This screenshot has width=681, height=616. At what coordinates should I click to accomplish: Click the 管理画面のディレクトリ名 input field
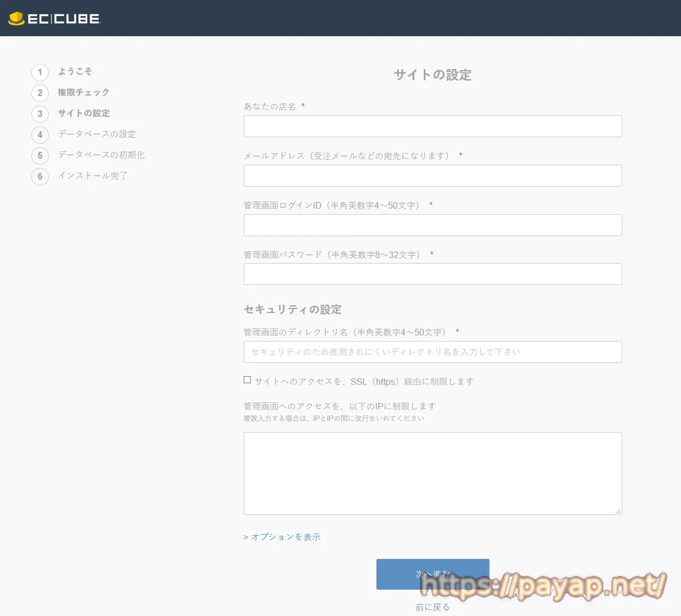click(432, 352)
